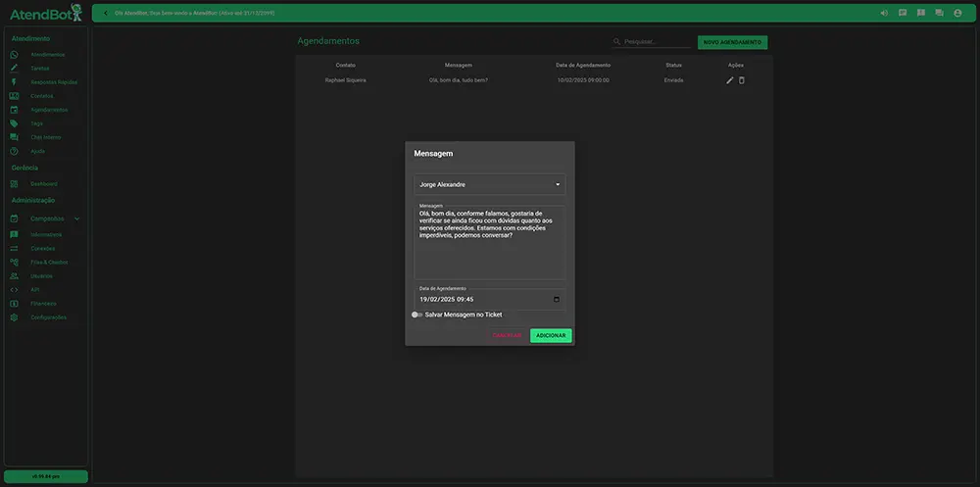Open the Jorge Alexandre contact dropdown
This screenshot has height=487, width=980.
point(489,184)
